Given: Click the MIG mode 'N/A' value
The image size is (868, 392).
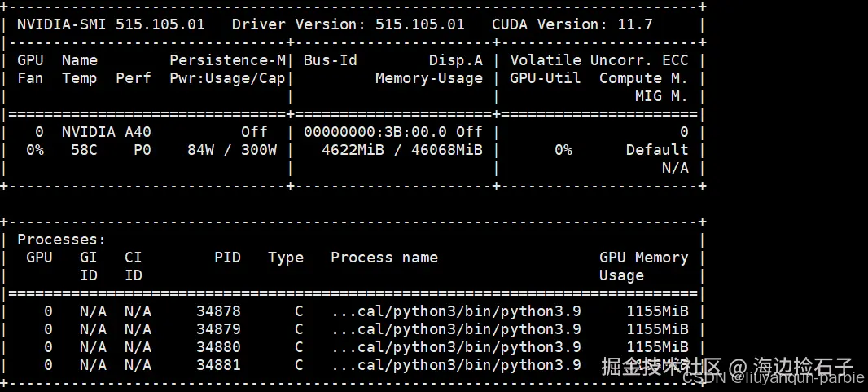Looking at the screenshot, I should coord(675,168).
